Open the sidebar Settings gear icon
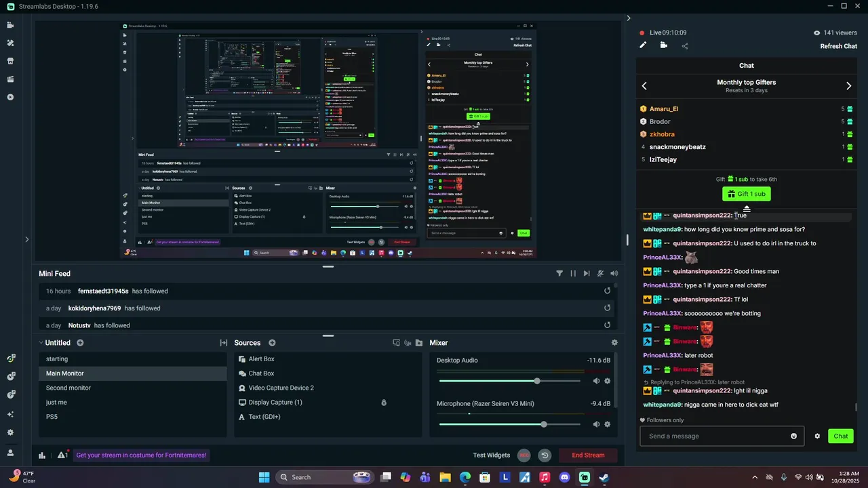The height and width of the screenshot is (488, 868). coord(10,432)
